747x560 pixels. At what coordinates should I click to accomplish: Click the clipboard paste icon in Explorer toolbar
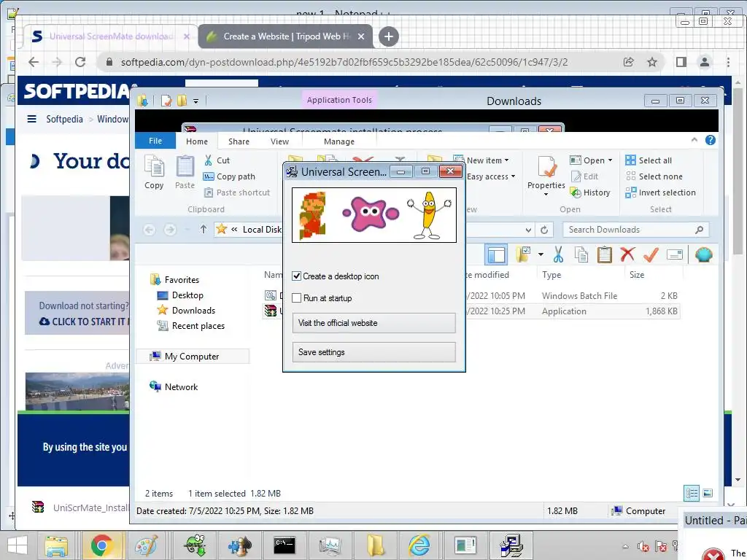point(604,254)
